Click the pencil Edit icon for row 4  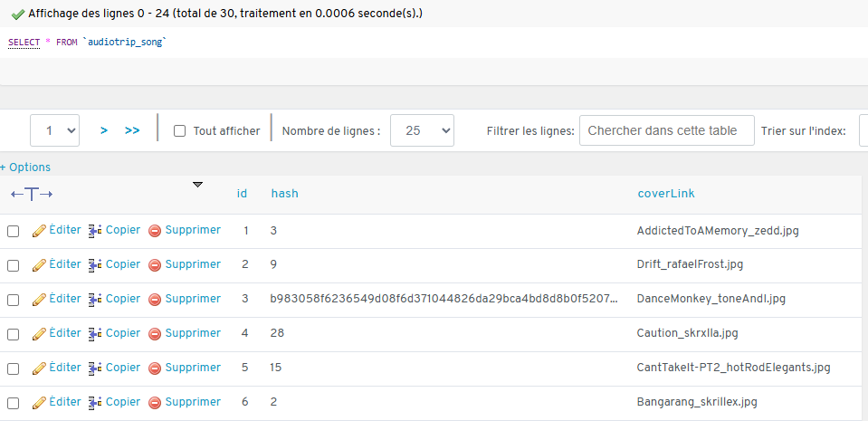coord(38,334)
